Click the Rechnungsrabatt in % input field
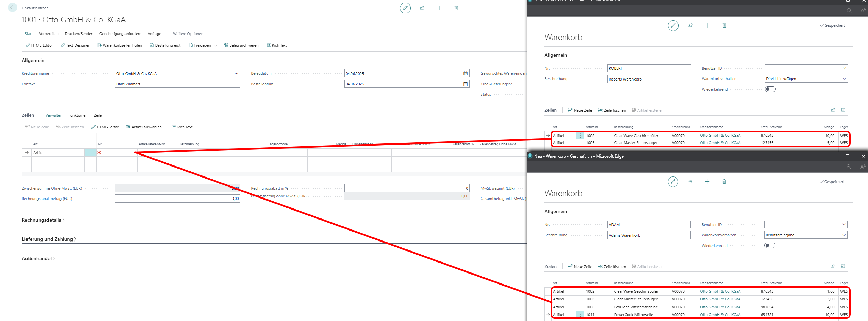 406,188
